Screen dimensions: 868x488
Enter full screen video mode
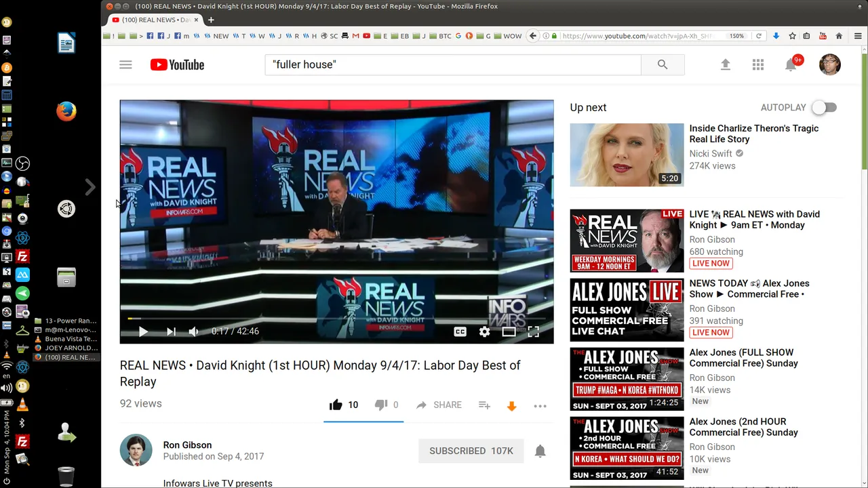(x=534, y=331)
